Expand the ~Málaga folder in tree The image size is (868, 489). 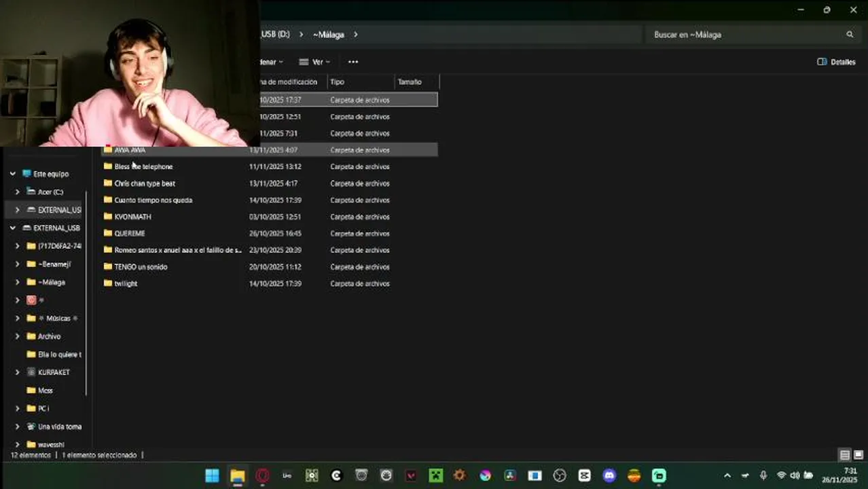click(x=18, y=282)
